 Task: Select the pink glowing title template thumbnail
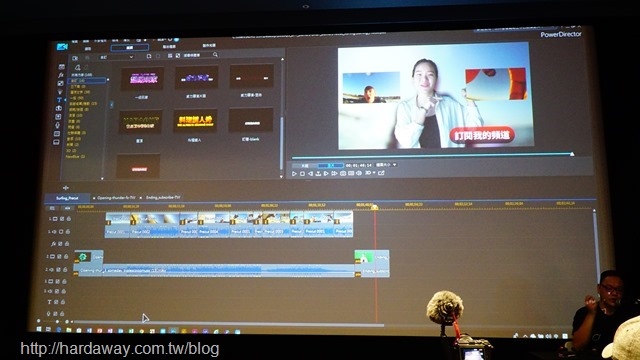point(142,79)
